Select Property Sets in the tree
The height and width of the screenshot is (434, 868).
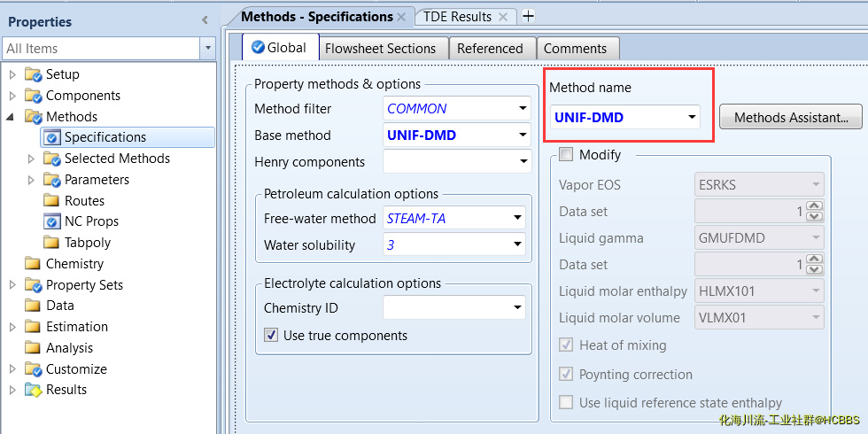[x=84, y=285]
